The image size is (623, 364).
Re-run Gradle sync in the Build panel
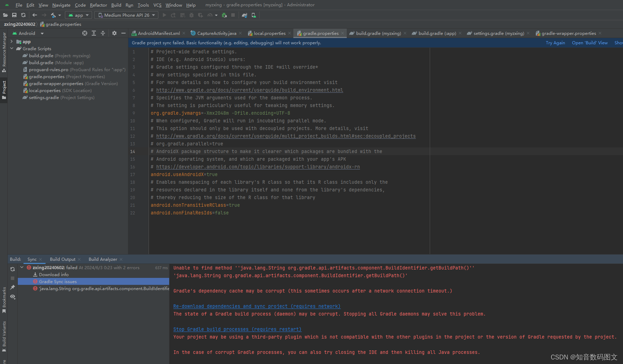[x=13, y=269]
